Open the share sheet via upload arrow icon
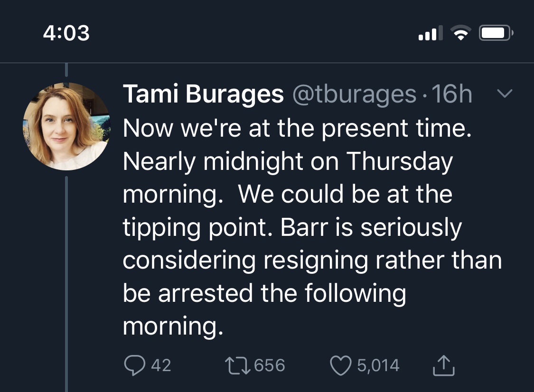Viewport: 534px width, 392px height. pos(444,365)
